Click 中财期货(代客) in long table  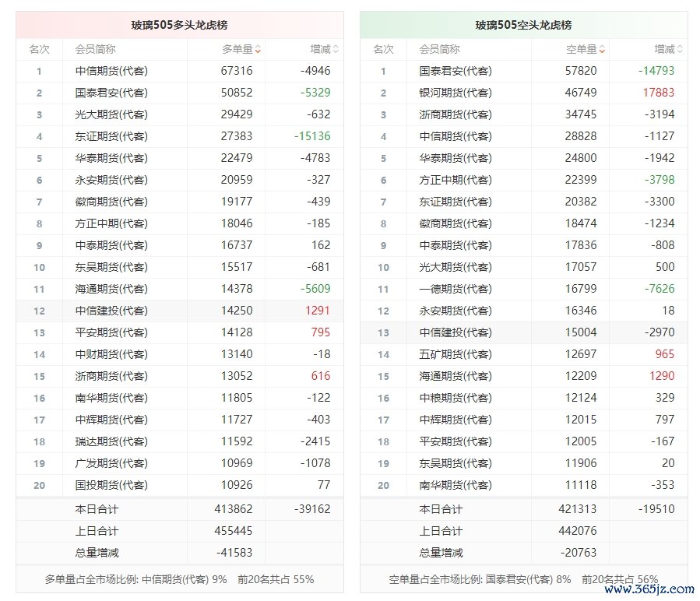(111, 354)
